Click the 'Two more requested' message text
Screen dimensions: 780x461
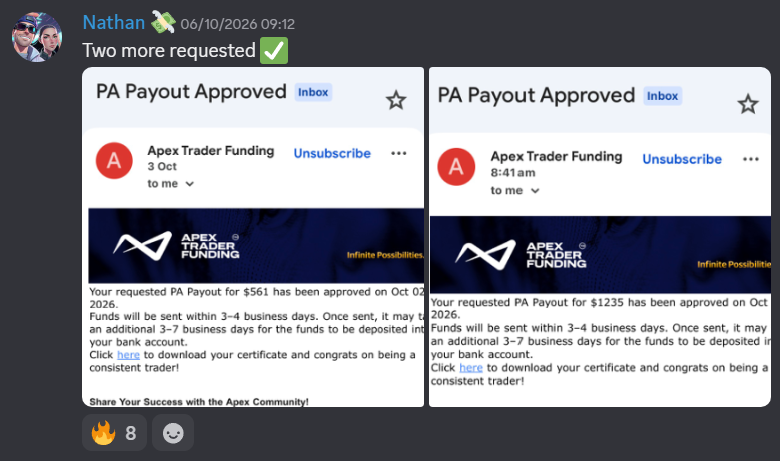169,51
